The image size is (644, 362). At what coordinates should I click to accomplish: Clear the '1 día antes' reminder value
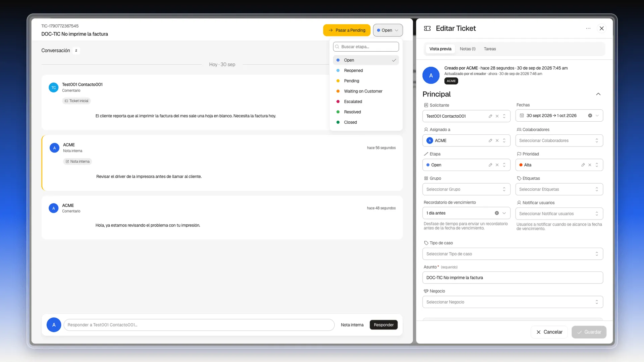pyautogui.click(x=497, y=213)
